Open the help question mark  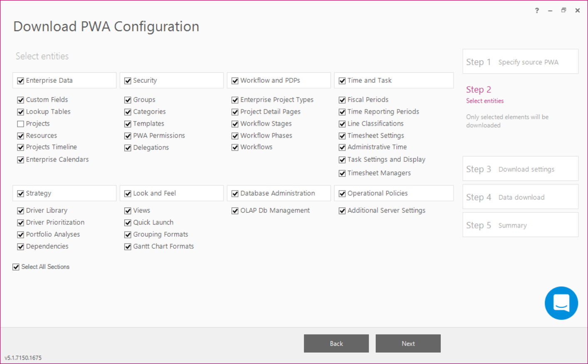[537, 10]
